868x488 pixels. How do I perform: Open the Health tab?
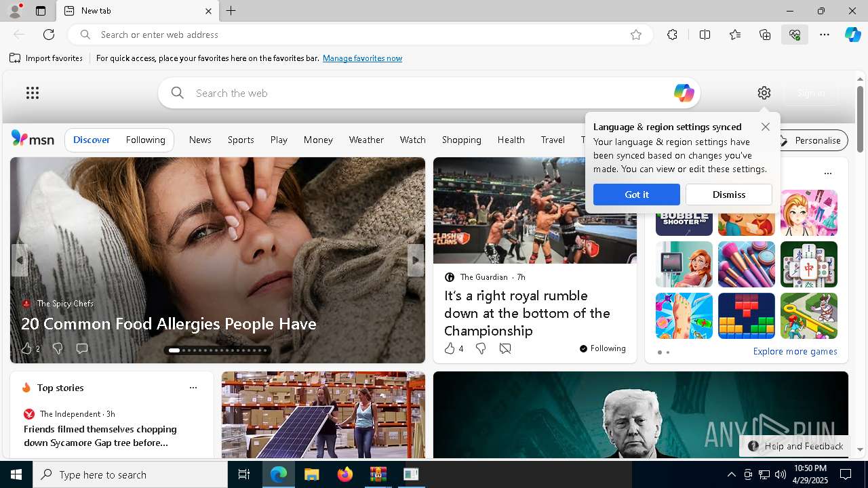(511, 140)
